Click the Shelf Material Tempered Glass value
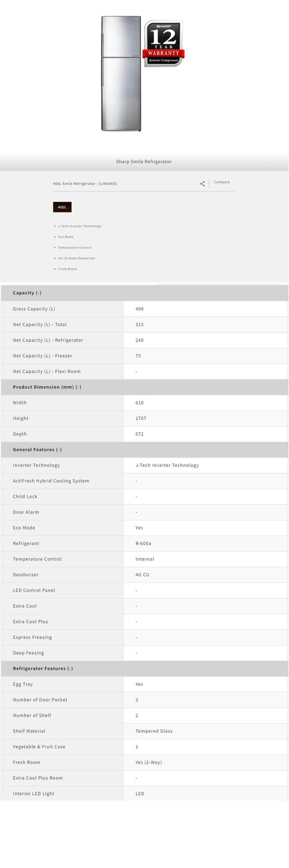The height and width of the screenshot is (868, 289). tap(154, 731)
